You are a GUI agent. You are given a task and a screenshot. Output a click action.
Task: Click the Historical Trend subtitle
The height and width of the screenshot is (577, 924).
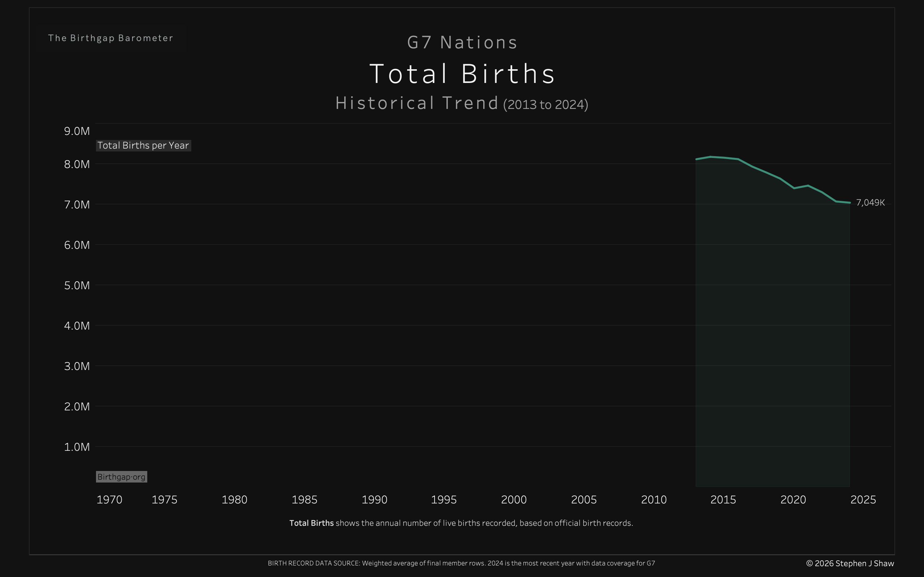coord(417,103)
